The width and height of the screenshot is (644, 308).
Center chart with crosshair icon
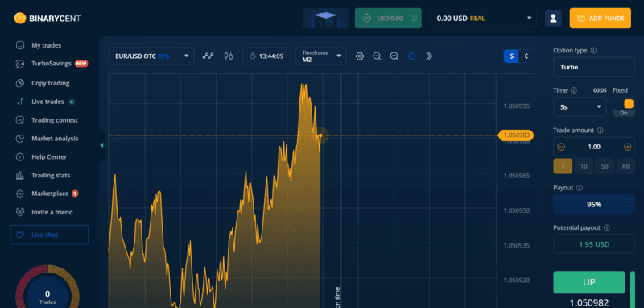pyautogui.click(x=411, y=56)
